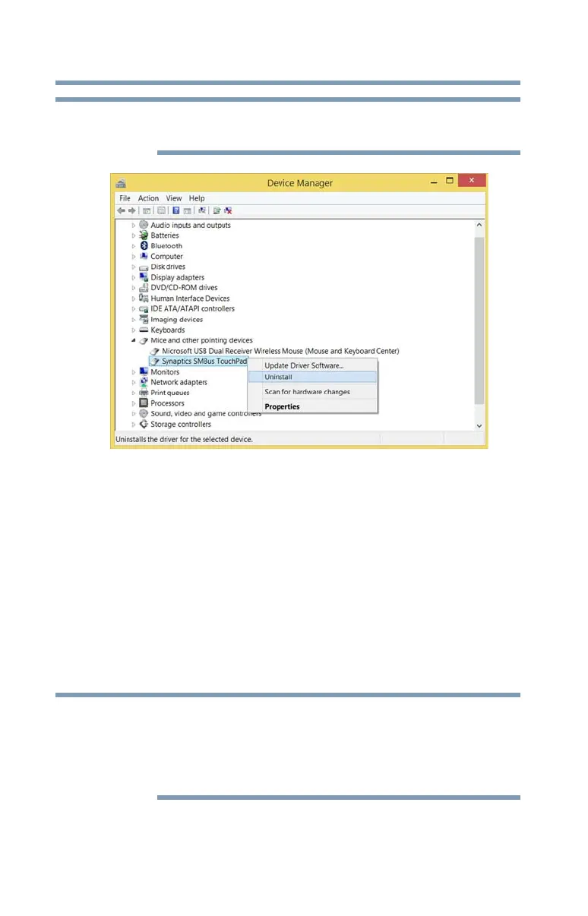Choose Update Driver Software from context menu
This screenshot has width=588, height=916.
click(x=315, y=366)
